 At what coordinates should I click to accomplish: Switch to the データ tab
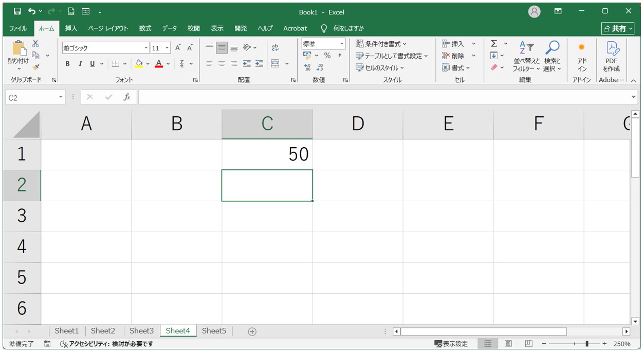click(x=170, y=28)
